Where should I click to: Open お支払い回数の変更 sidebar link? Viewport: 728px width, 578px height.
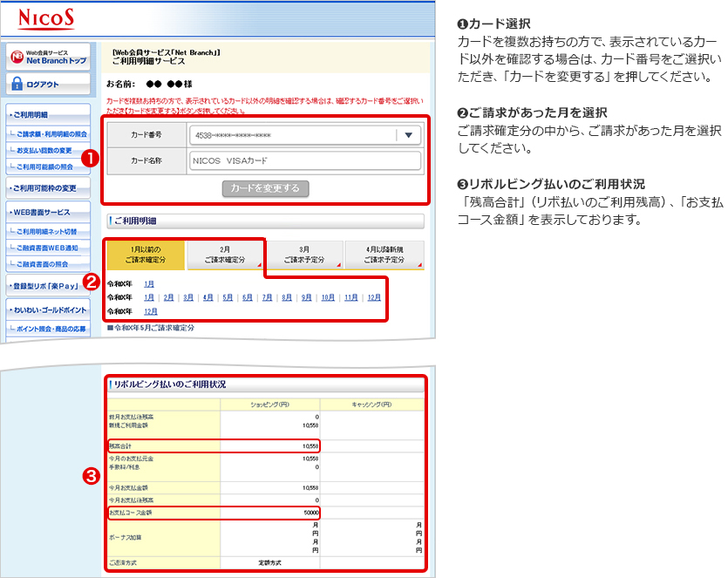[x=48, y=150]
